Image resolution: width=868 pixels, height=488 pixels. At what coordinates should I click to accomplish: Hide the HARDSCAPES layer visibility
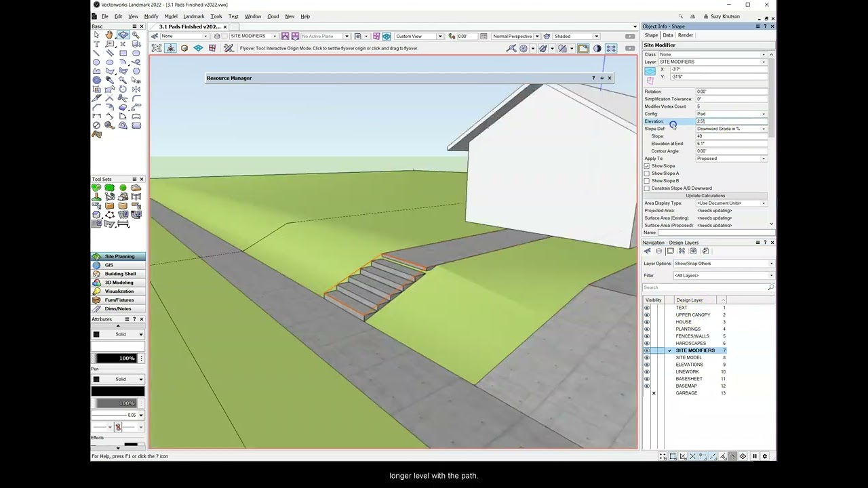tap(646, 343)
